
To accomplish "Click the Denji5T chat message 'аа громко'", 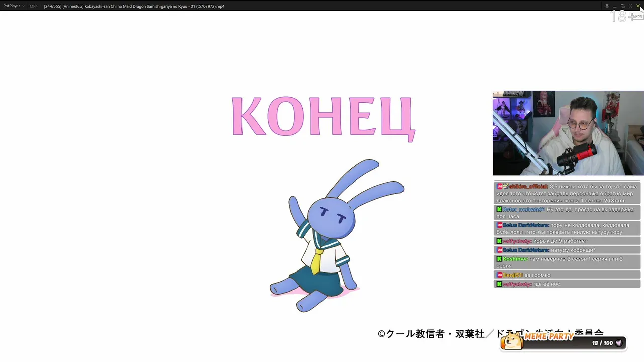I will pyautogui.click(x=567, y=275).
